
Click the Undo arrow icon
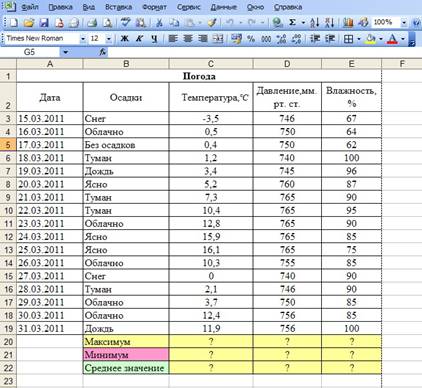[x=230, y=23]
